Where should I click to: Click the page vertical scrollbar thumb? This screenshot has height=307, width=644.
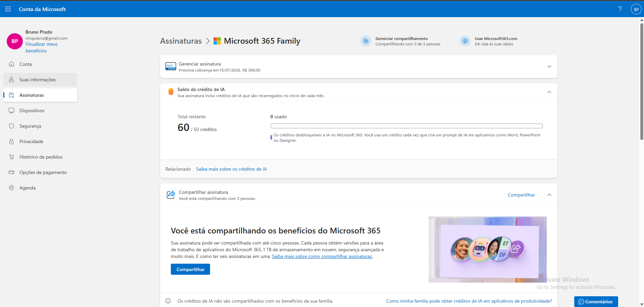[x=642, y=82]
